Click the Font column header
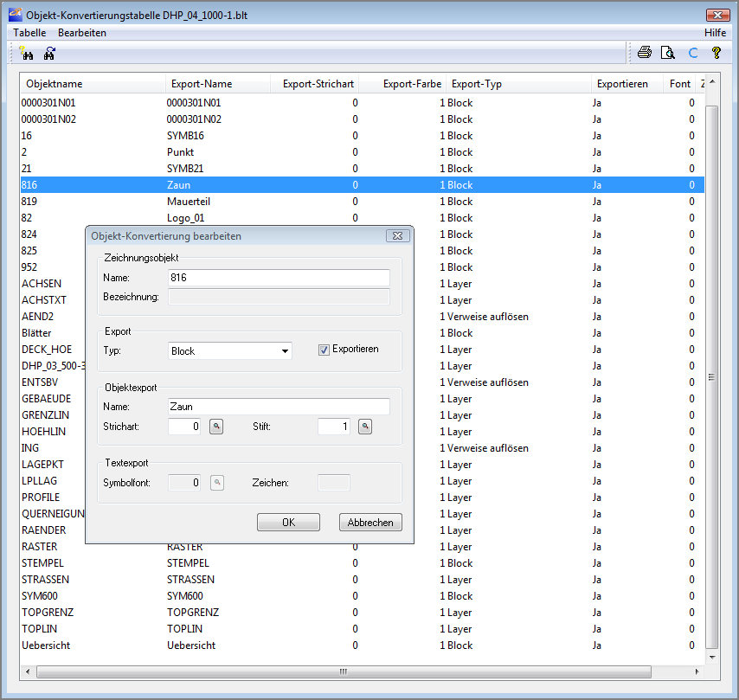The width and height of the screenshot is (739, 700). point(680,83)
